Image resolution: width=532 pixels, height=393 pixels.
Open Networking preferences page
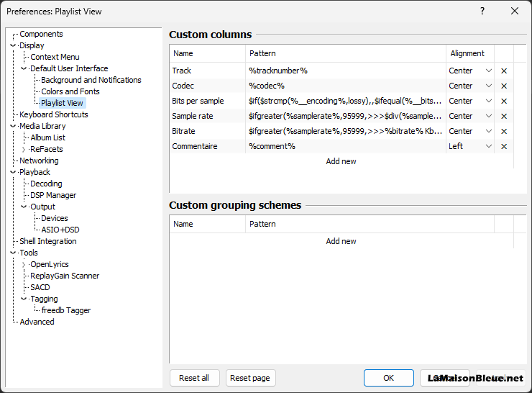(39, 161)
